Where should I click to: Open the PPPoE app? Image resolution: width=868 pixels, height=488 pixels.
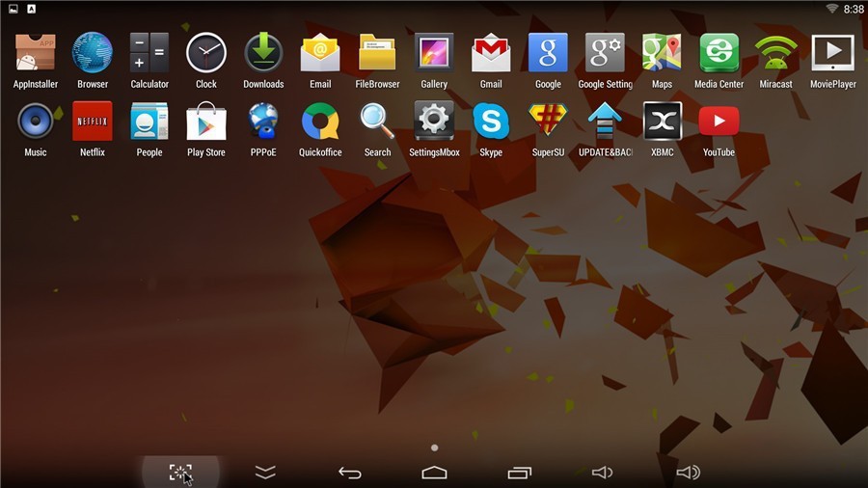pos(263,122)
